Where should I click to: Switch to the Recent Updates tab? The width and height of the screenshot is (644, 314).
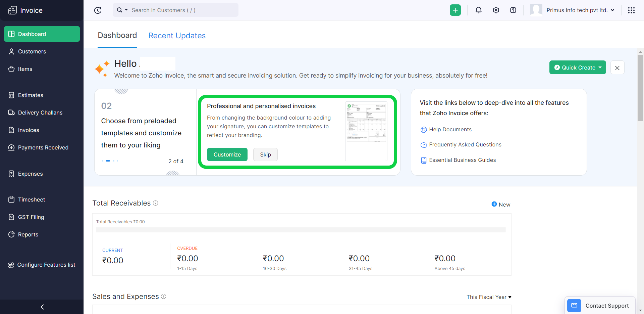177,36
